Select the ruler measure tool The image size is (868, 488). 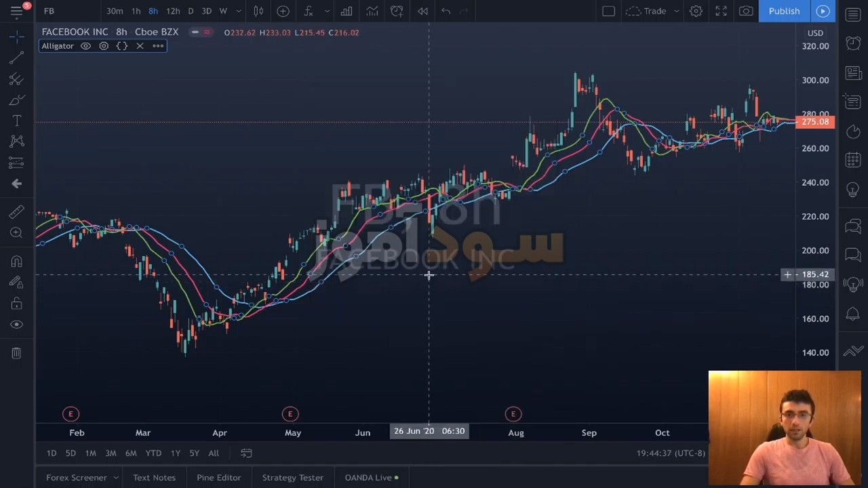(17, 212)
